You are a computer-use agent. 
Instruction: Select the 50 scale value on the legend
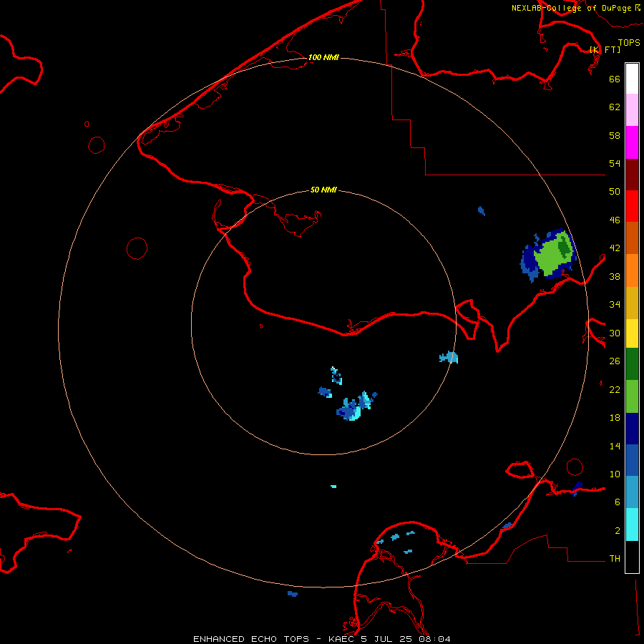click(615, 192)
